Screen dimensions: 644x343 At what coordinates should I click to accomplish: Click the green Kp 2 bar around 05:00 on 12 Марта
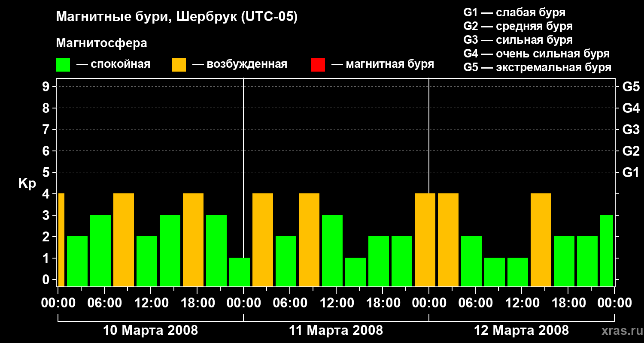click(x=471, y=261)
